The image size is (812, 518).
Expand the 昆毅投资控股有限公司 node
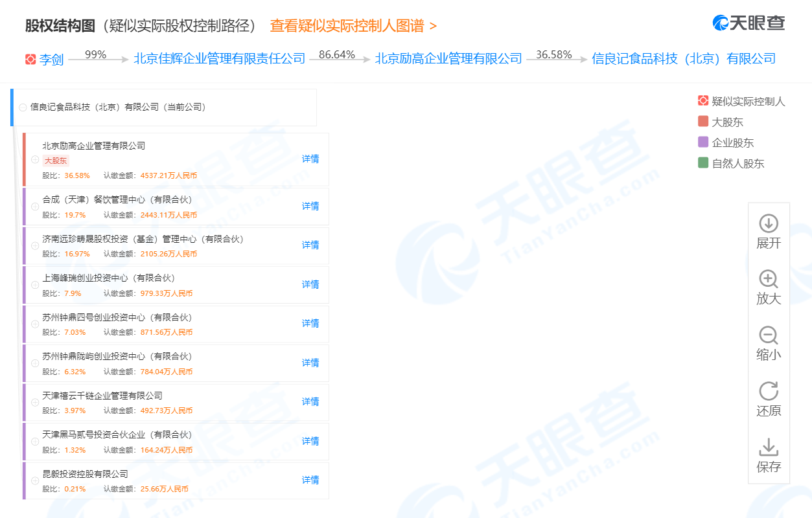point(35,481)
